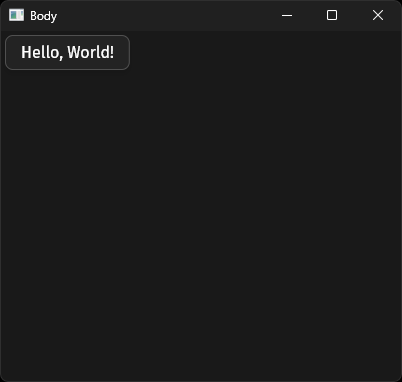The image size is (402, 382).
Task: Activate the button labeled Hello, World!
Action: pos(67,52)
